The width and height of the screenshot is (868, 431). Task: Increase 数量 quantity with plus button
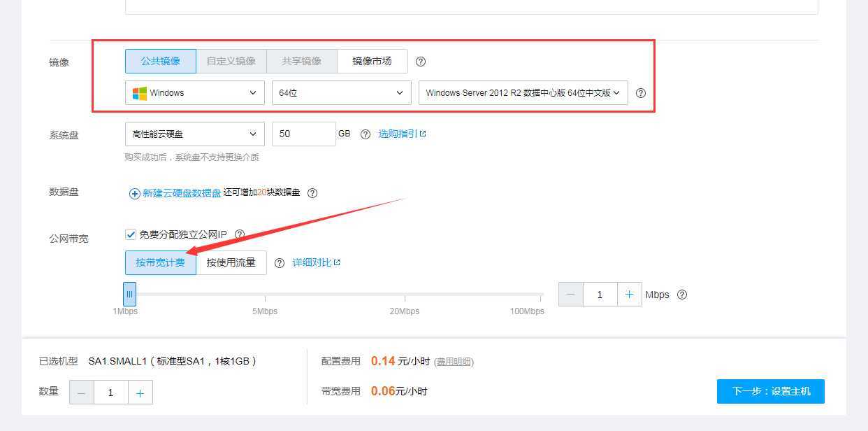[x=140, y=393]
